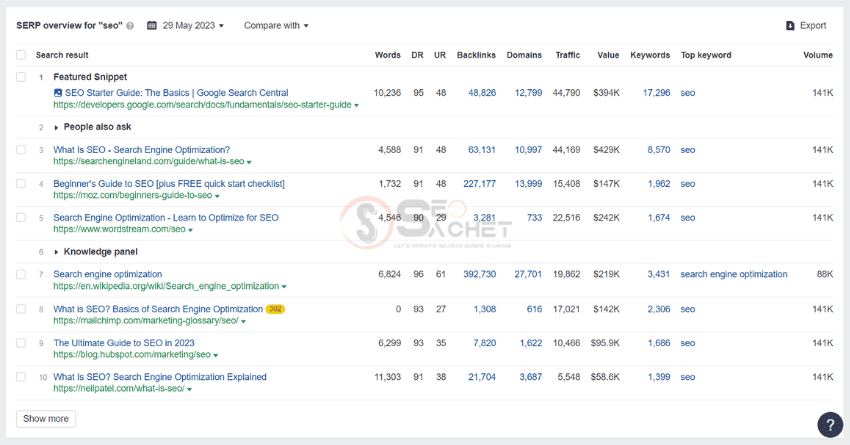Click backlinks count 392,730 for Wikipedia
The height and width of the screenshot is (445, 850).
point(479,274)
